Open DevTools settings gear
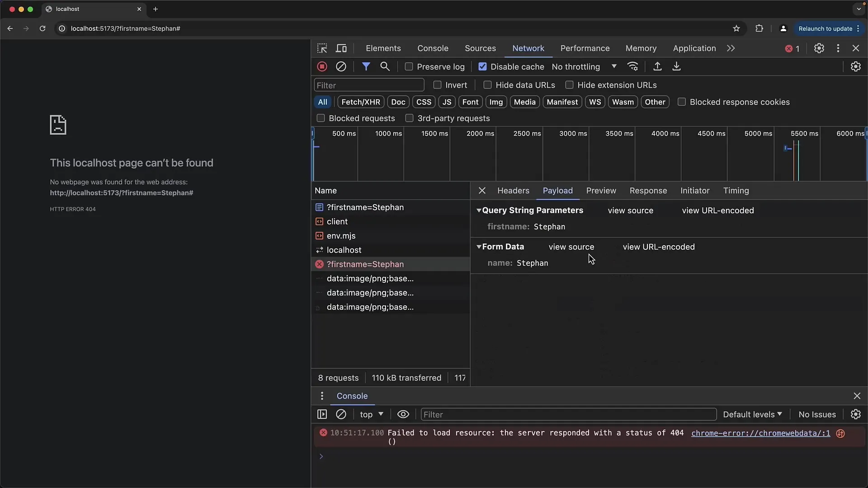The image size is (868, 488). tap(819, 48)
